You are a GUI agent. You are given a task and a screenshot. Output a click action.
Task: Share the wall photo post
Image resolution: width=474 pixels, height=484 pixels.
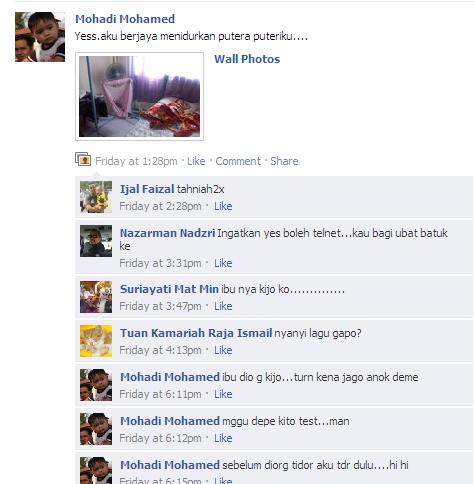coord(284,161)
